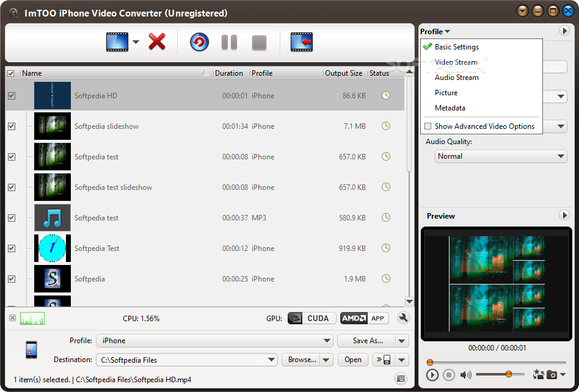This screenshot has height=392, width=579.
Task: Open dropdown next to transfer-to-device button
Action: (x=402, y=360)
